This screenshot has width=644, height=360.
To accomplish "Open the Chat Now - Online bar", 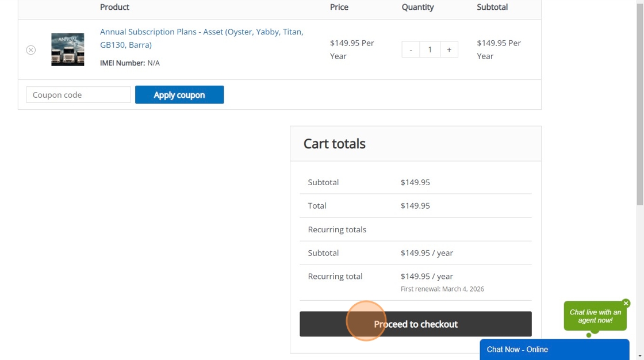I will click(554, 350).
